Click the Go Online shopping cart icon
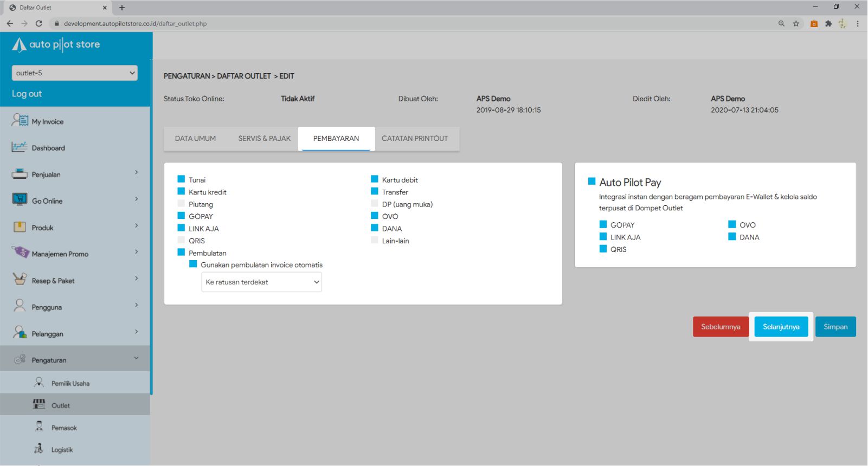 pyautogui.click(x=20, y=200)
